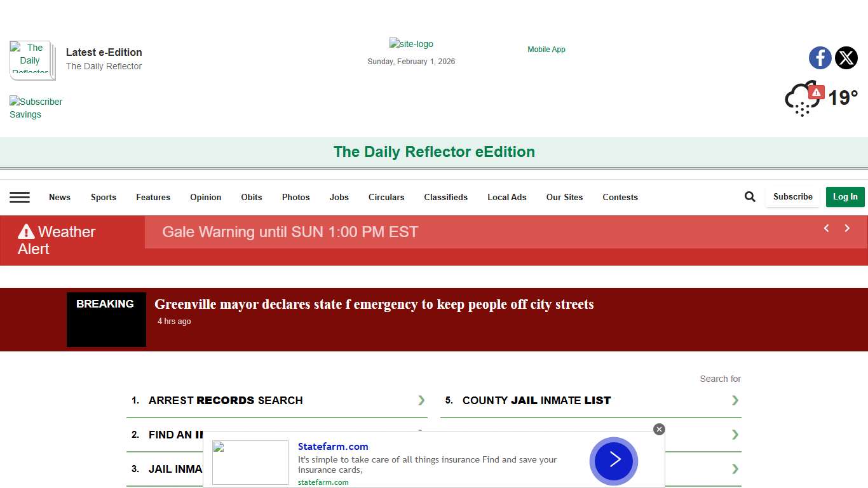
Task: Click the blue arrow on the Statefarm ad
Action: [613, 461]
